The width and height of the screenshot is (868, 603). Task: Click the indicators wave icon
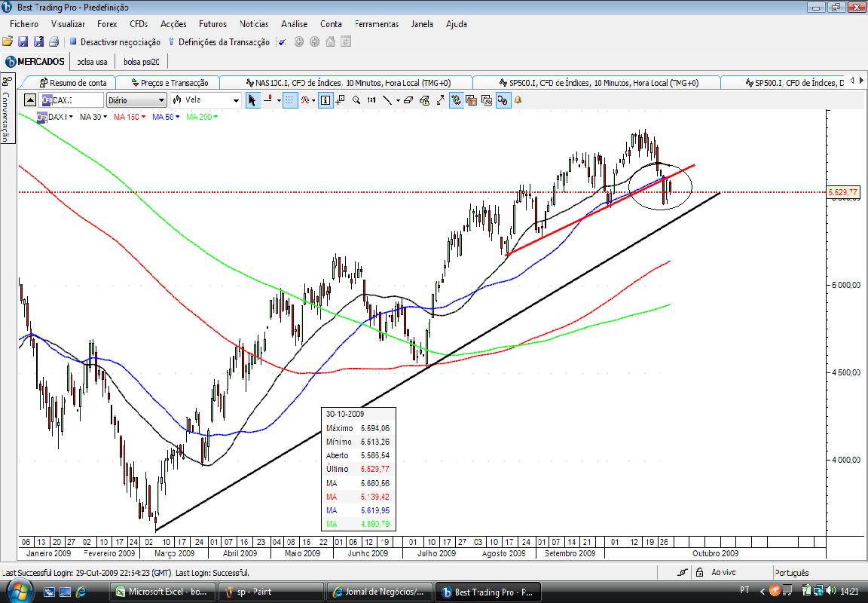click(304, 100)
